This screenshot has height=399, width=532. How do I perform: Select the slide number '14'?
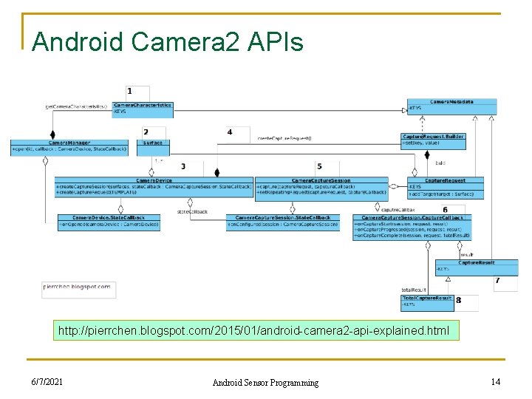(x=495, y=382)
